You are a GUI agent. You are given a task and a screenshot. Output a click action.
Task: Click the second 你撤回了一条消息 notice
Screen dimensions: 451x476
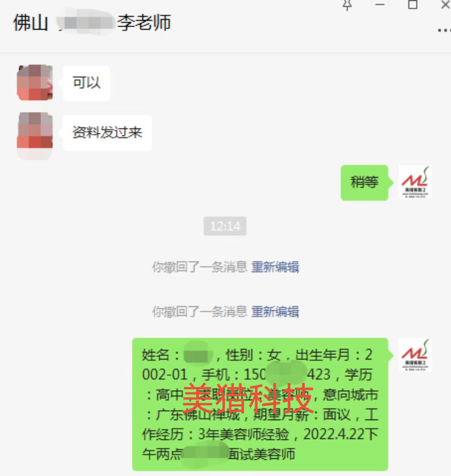(x=199, y=311)
